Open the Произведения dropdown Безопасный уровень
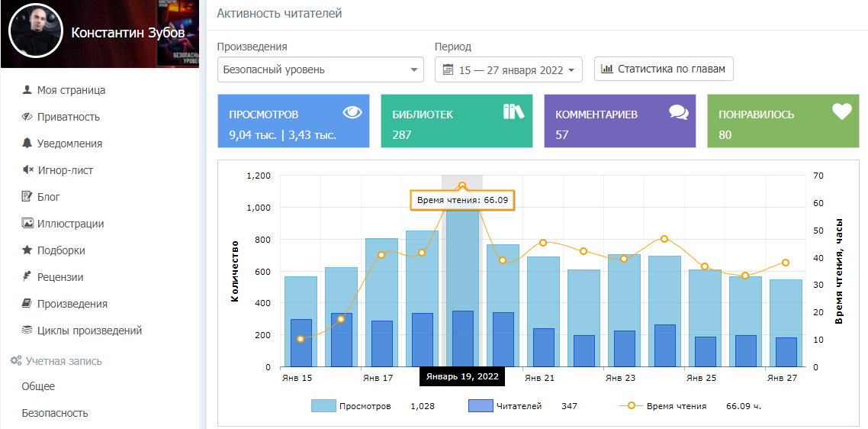This screenshot has width=868, height=429. (x=320, y=69)
